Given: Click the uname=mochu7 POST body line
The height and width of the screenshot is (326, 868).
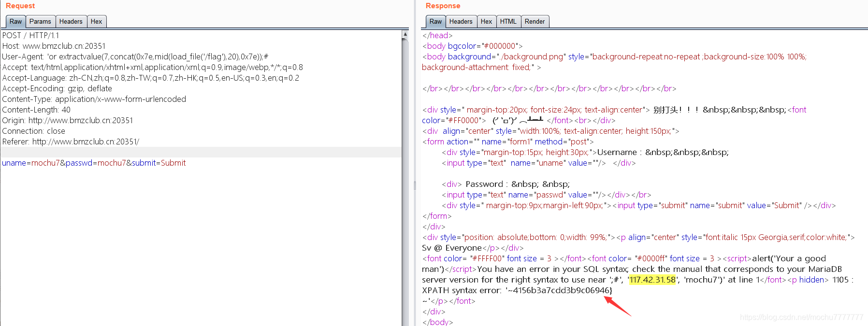Looking at the screenshot, I should point(94,163).
